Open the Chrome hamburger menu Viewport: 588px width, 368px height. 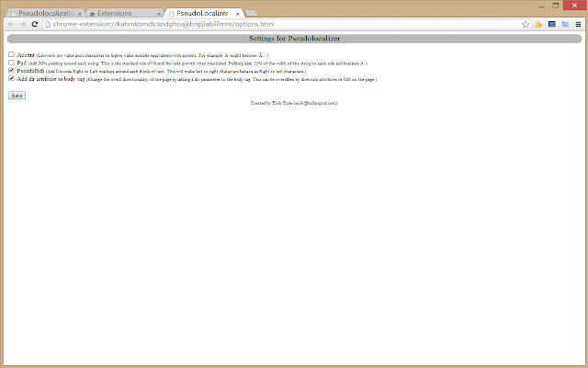click(578, 24)
